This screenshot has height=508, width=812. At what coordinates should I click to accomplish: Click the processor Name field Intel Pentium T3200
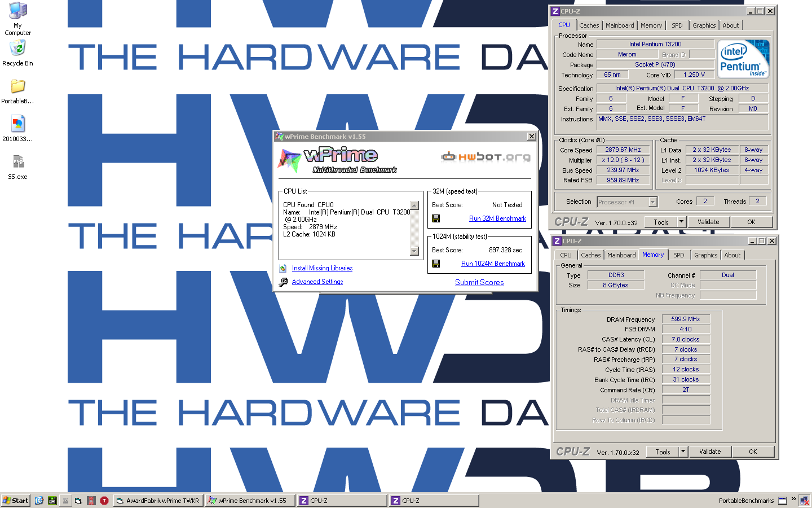point(655,44)
